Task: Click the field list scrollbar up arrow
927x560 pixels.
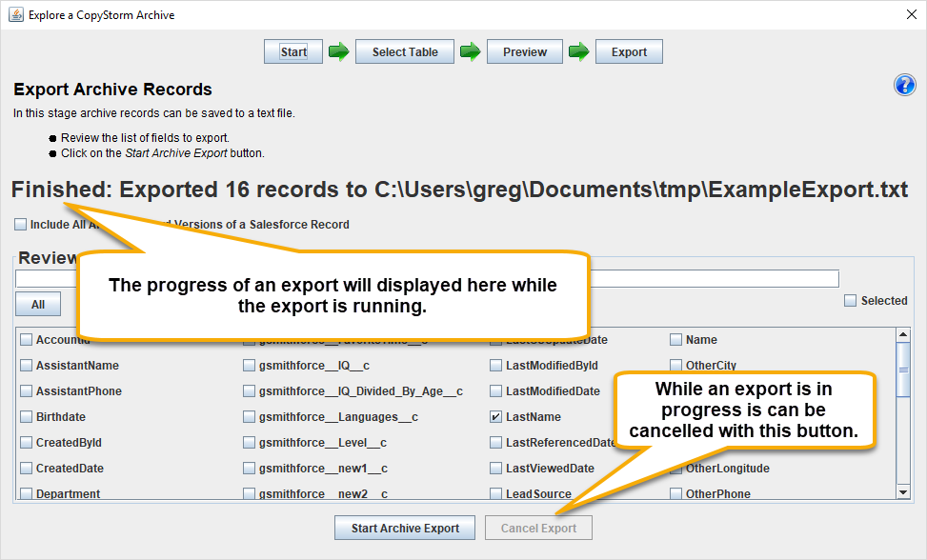Action: (x=903, y=335)
